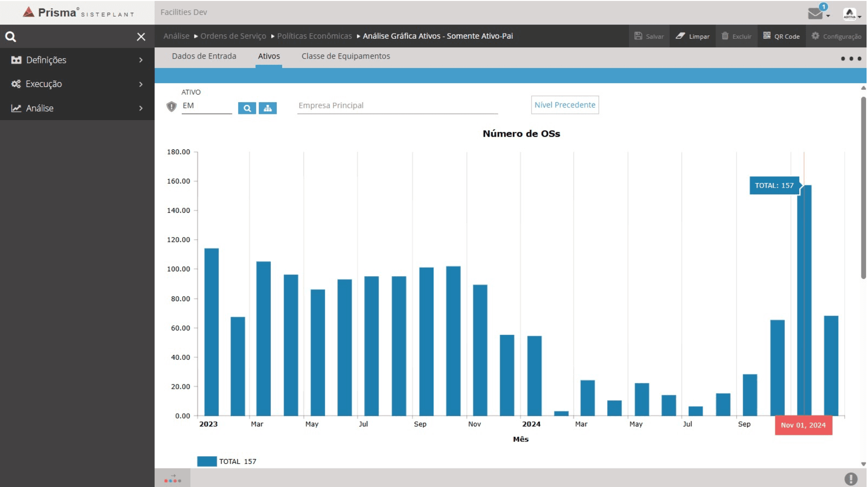This screenshot has width=868, height=487.
Task: Click the Empresa Principal input field
Action: click(397, 105)
